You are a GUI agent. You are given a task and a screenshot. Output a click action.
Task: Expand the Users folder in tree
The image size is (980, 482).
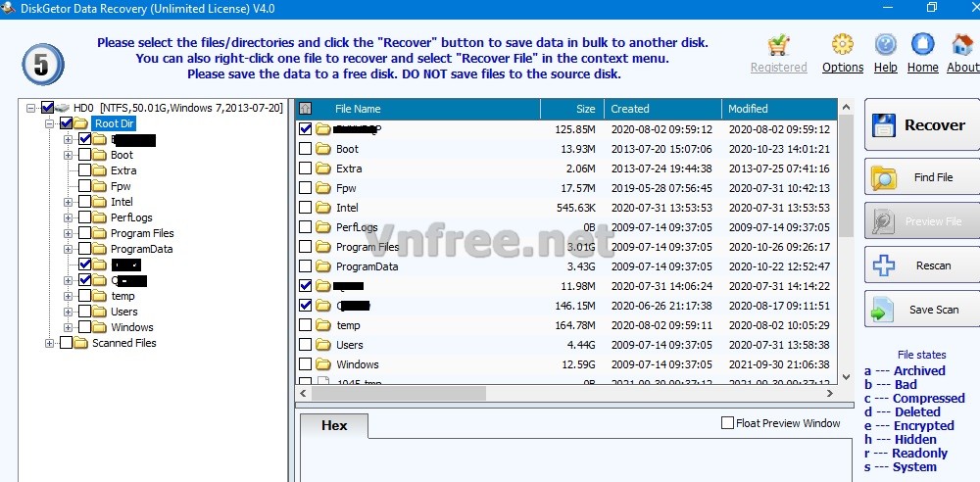coord(69,312)
